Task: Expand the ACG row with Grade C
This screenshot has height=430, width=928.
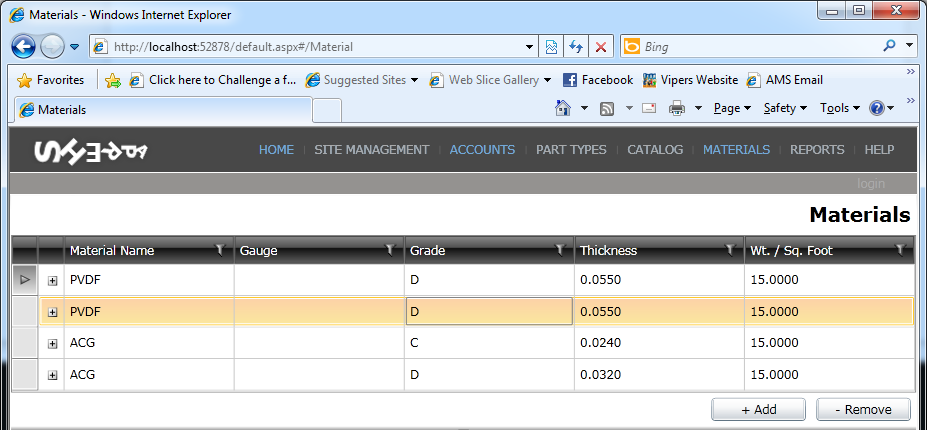Action: point(53,344)
